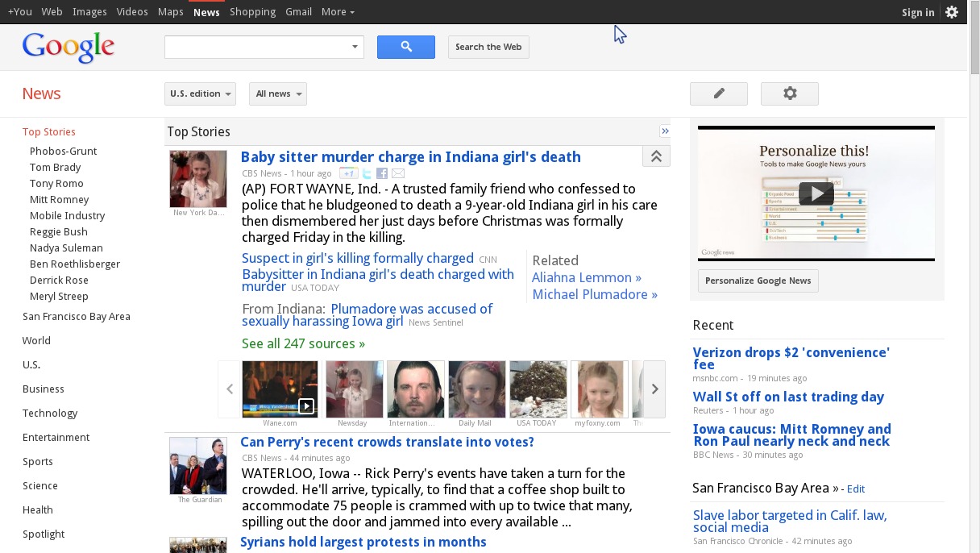The image size is (980, 553).
Task: Click See all 247 sources link
Action: [303, 343]
